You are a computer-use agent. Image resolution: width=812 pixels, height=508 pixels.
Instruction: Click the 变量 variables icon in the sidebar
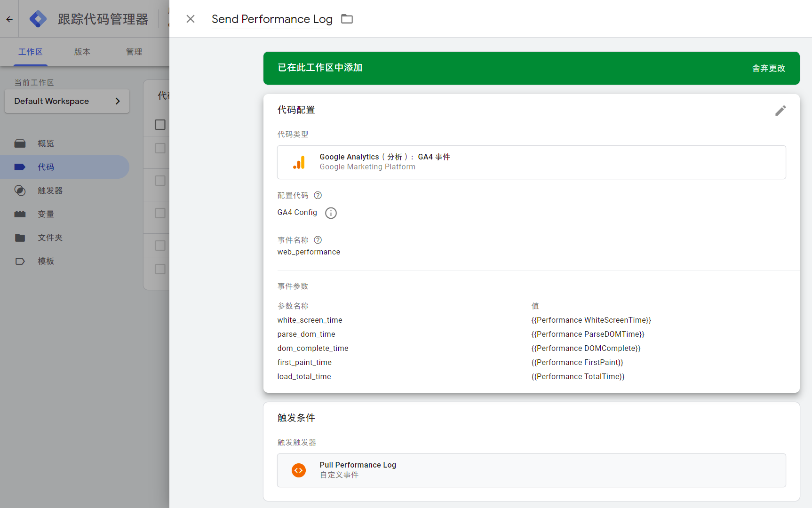pyautogui.click(x=20, y=214)
